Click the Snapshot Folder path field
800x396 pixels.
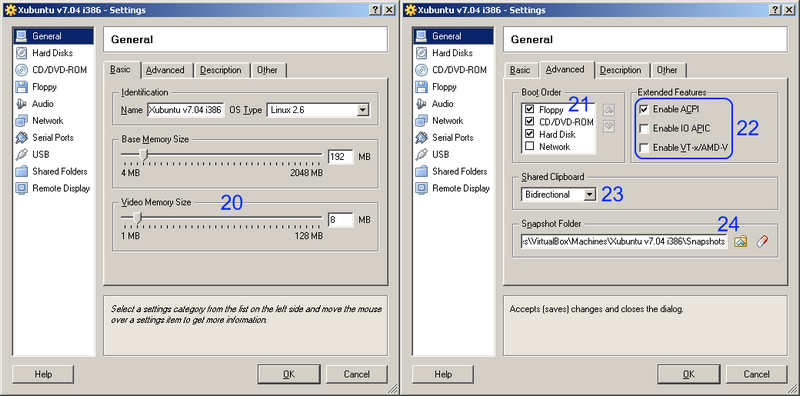tap(624, 241)
